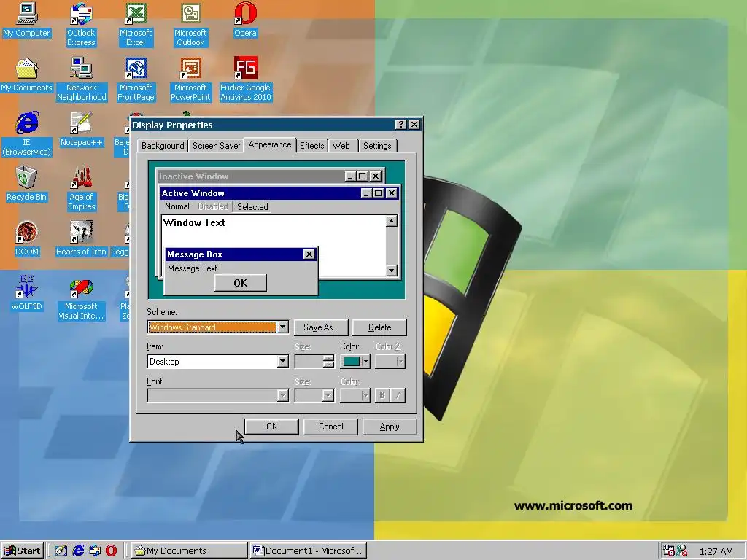
Task: Select the Age of Empires shortcut
Action: pyautogui.click(x=81, y=189)
